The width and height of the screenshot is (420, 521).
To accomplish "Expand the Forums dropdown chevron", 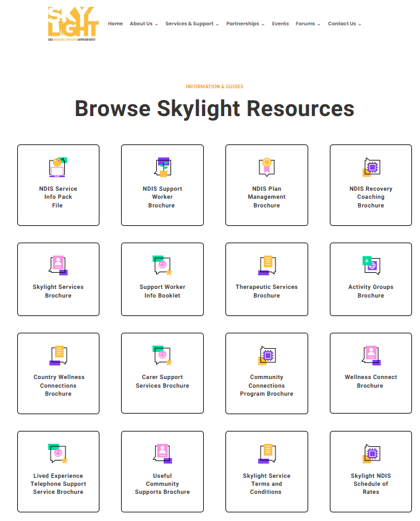I will click(x=319, y=24).
